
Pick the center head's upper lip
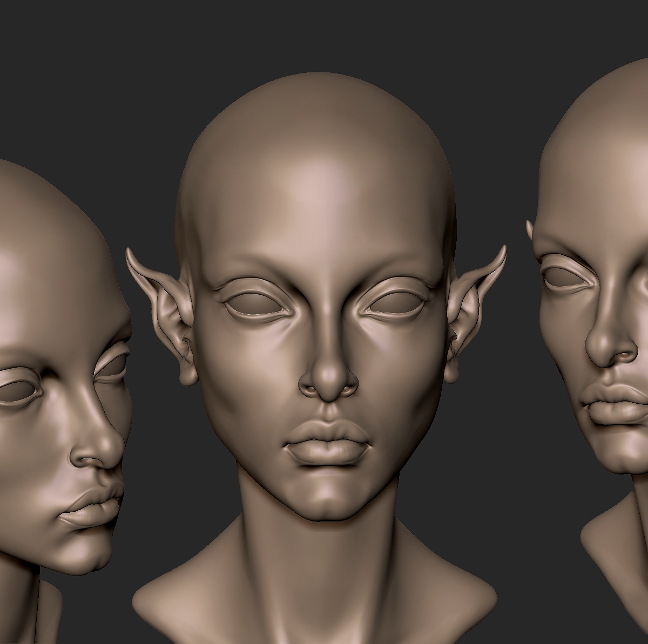click(x=327, y=433)
